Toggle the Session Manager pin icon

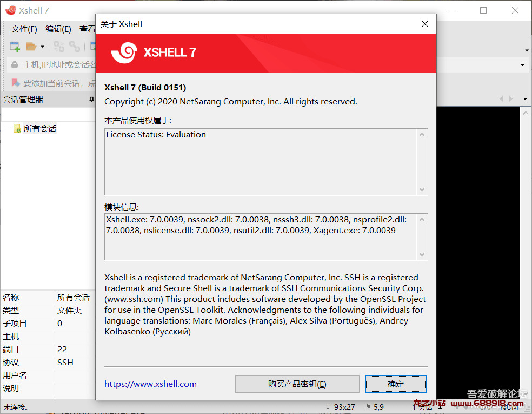click(91, 100)
